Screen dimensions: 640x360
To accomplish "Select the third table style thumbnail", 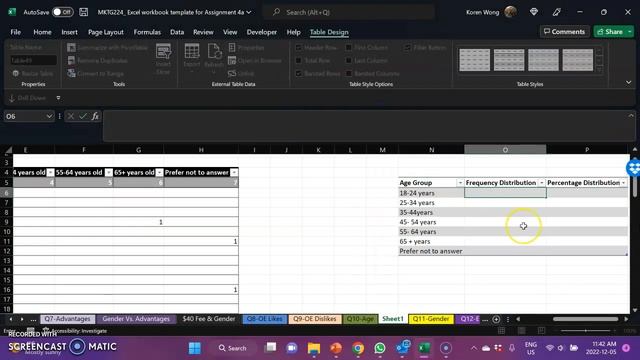I will [x=543, y=60].
